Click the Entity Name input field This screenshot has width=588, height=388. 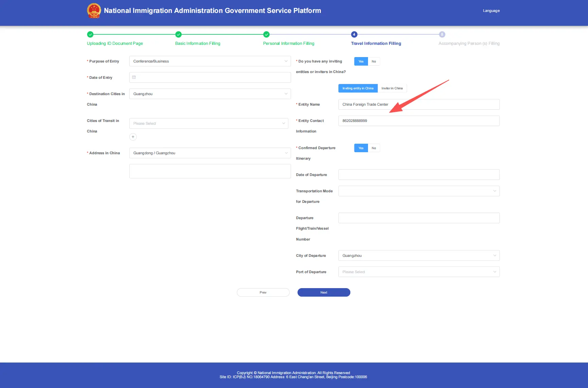tap(419, 104)
